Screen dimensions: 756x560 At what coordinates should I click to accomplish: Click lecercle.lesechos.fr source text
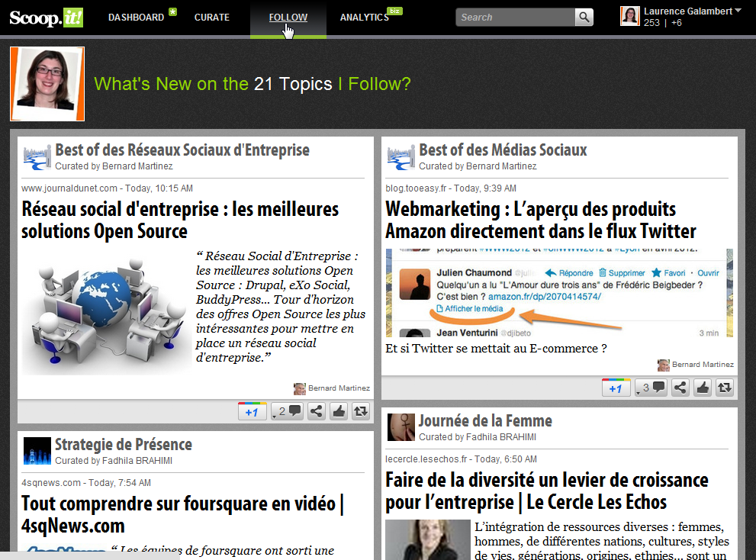pos(426,459)
